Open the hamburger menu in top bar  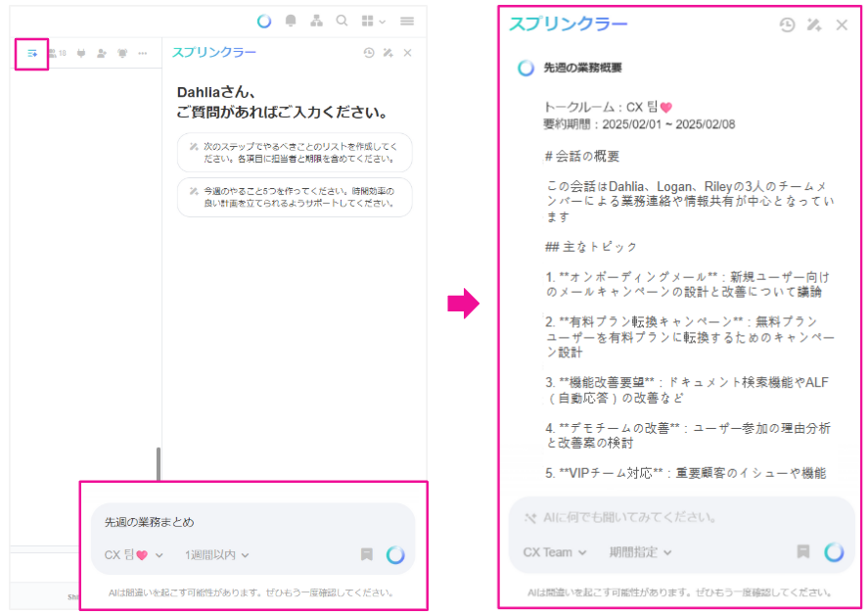point(407,21)
